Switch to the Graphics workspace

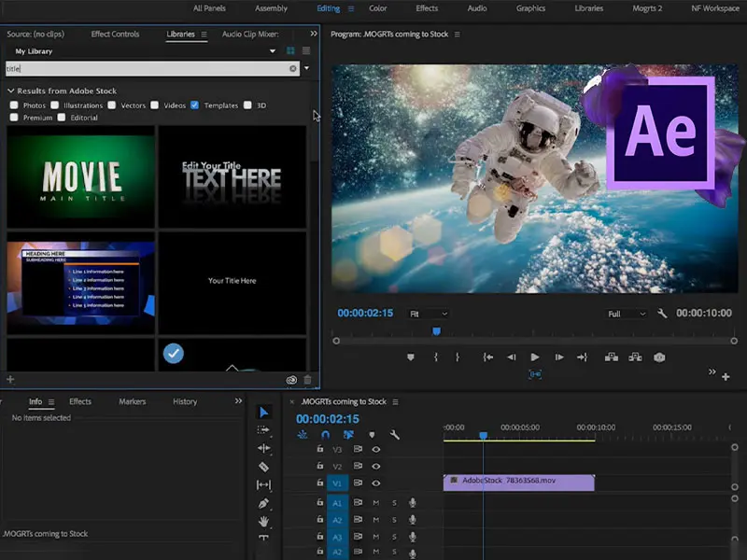[x=530, y=8]
